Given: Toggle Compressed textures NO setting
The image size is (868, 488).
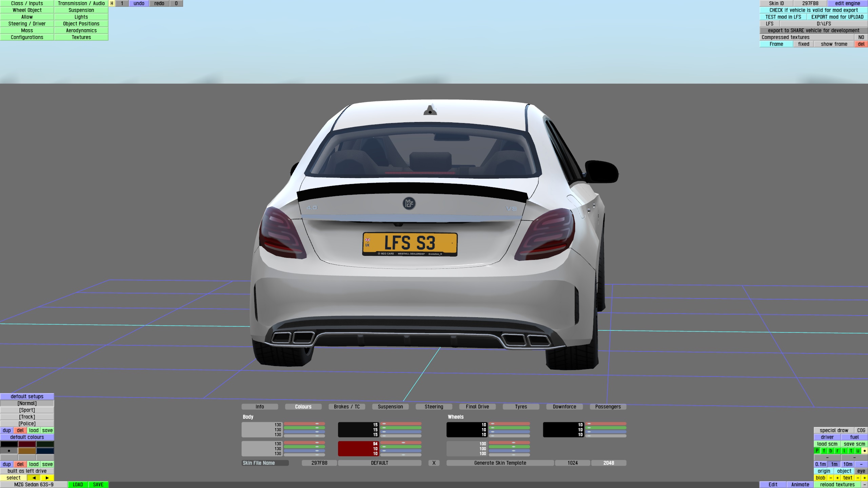Looking at the screenshot, I should click(x=861, y=37).
